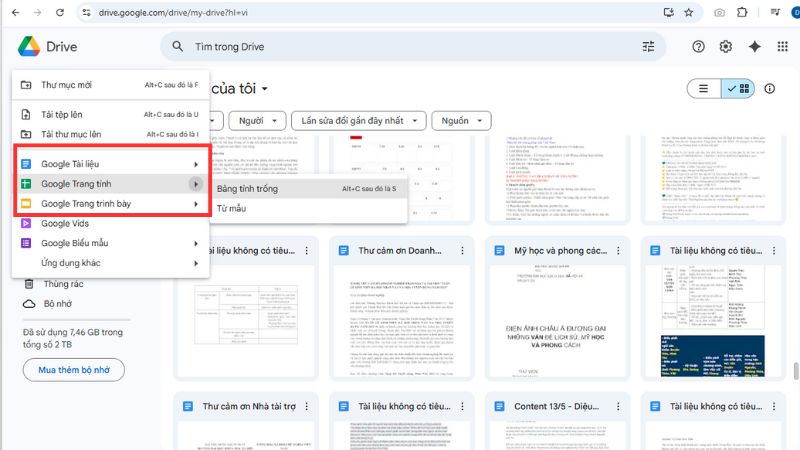800x450 pixels.
Task: Switch to list layout view
Action: tap(704, 89)
